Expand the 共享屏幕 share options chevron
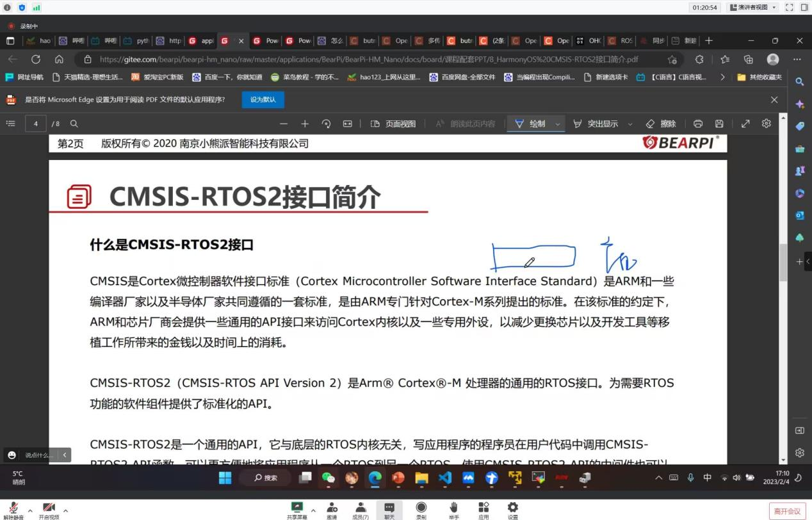 (312, 510)
